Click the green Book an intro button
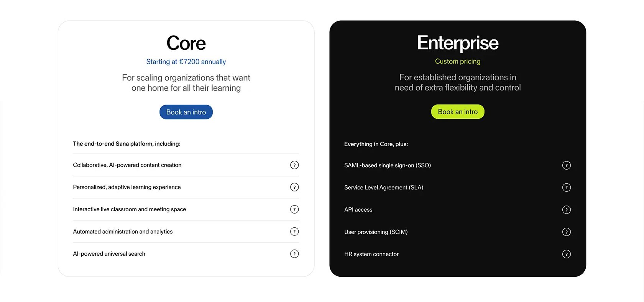 [x=458, y=112]
